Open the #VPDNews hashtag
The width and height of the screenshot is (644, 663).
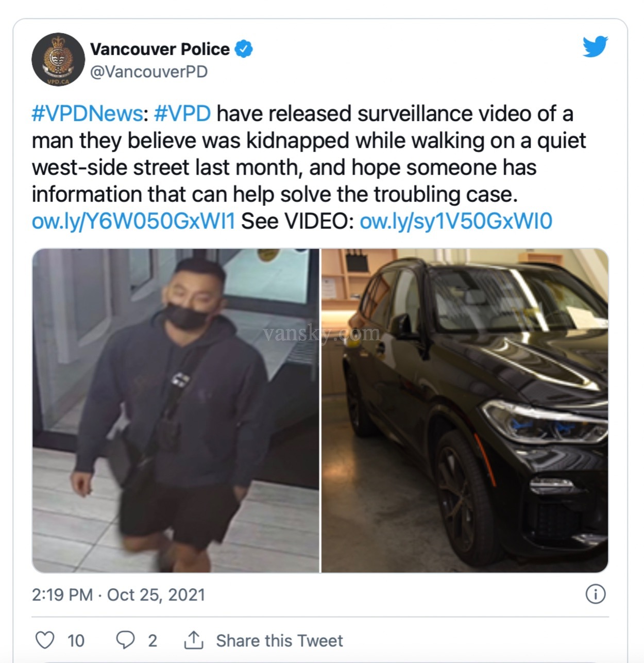(87, 113)
